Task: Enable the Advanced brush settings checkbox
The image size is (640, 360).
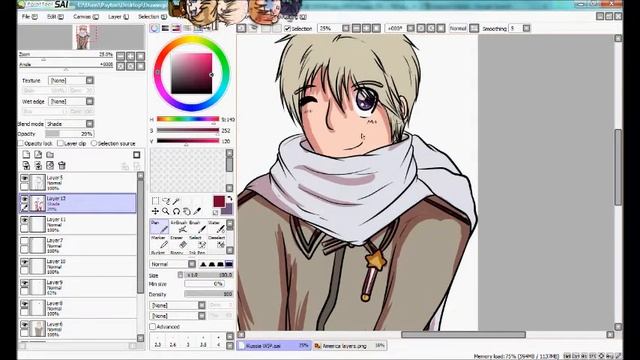Action: pos(153,327)
